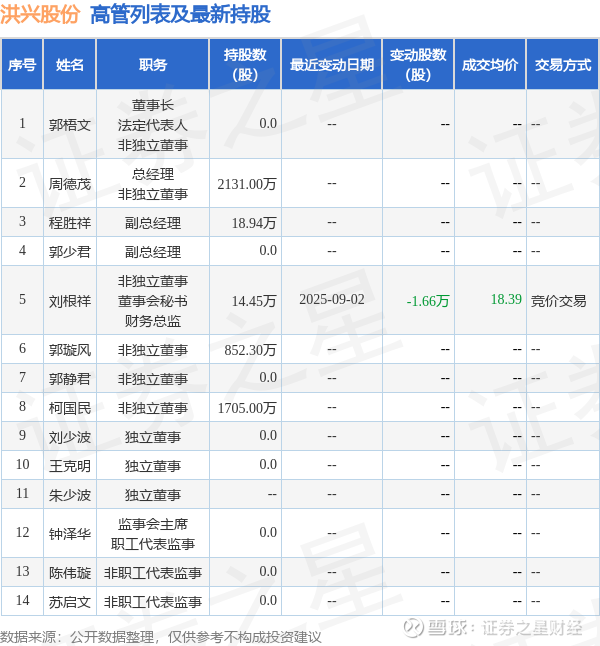This screenshot has width=600, height=646.
Task: Click 陈伟璇's 非职工代表监事 position cell
Action: 152,573
